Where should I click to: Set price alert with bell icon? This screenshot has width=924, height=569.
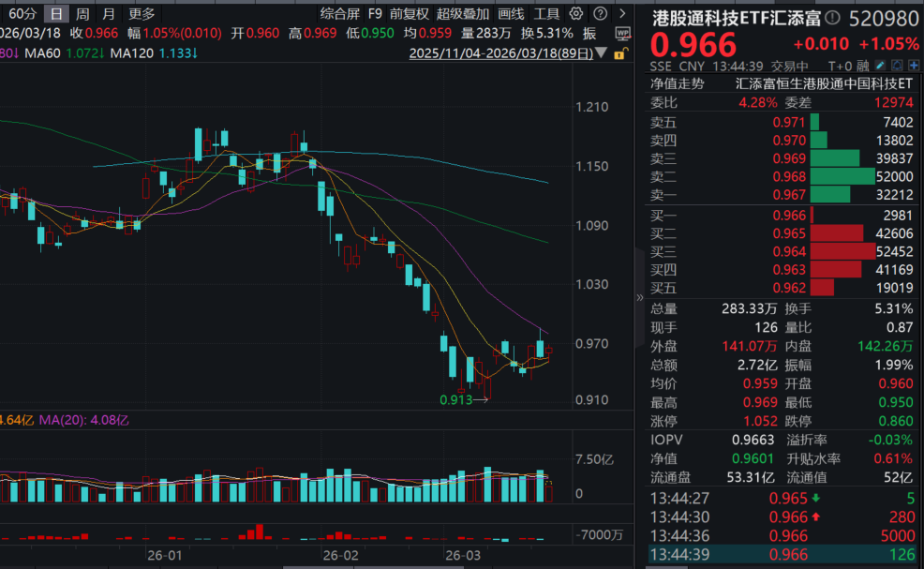pos(898,67)
